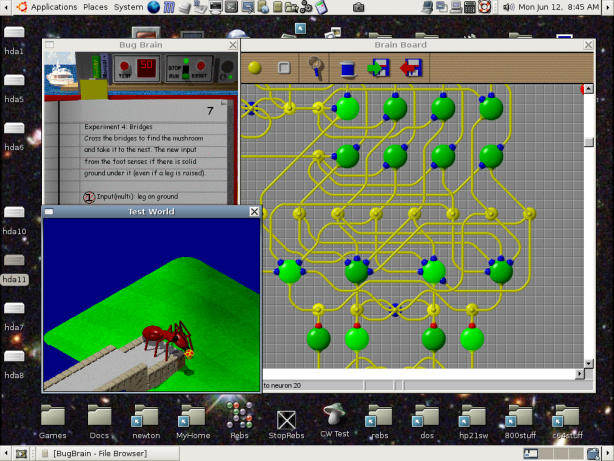The height and width of the screenshot is (461, 614).
Task: Open the hda6 drive desktop icon
Action: [14, 136]
